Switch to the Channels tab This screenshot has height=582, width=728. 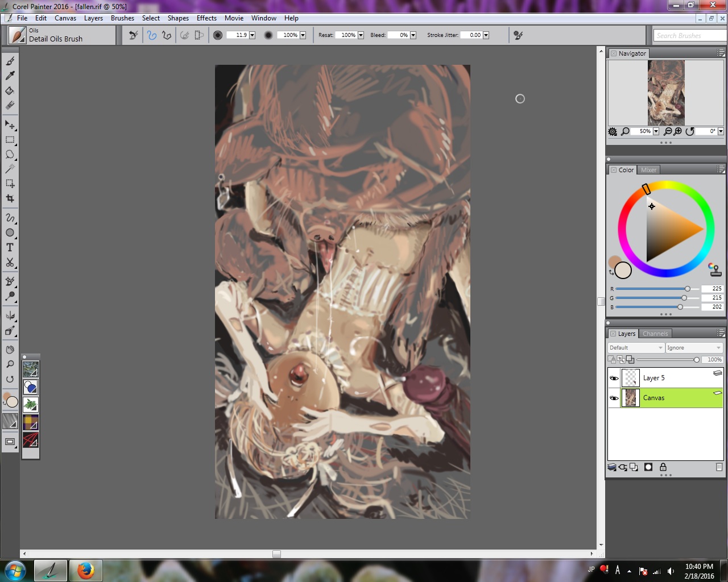(655, 334)
